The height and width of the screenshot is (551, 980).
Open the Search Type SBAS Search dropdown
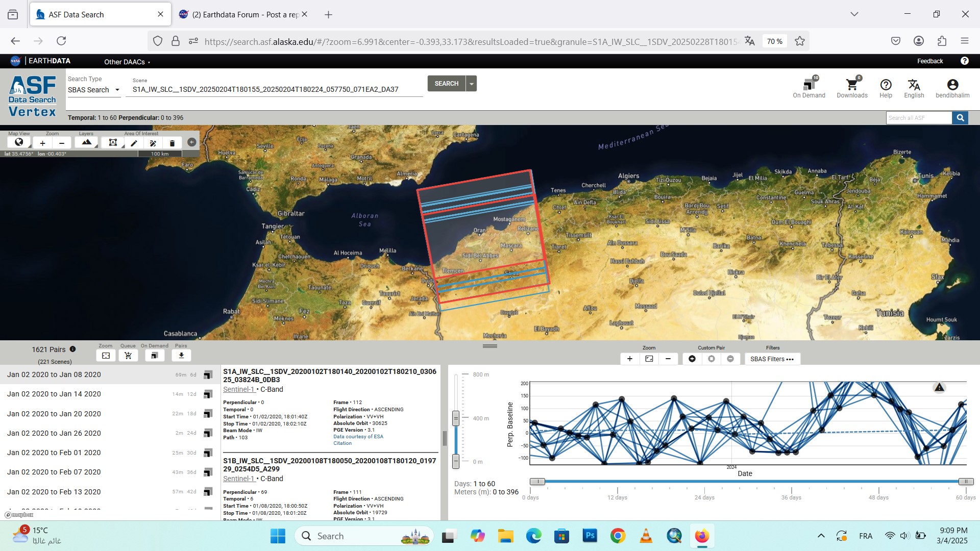94,90
